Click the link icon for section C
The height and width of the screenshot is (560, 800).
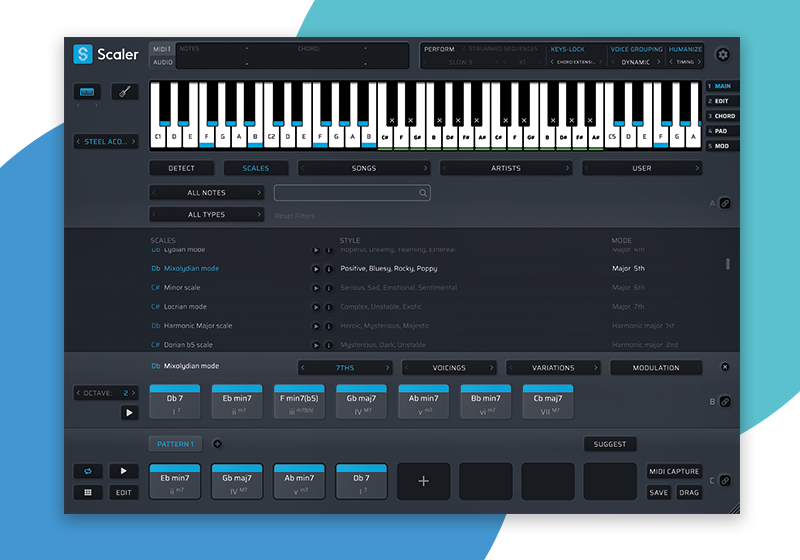pos(725,480)
